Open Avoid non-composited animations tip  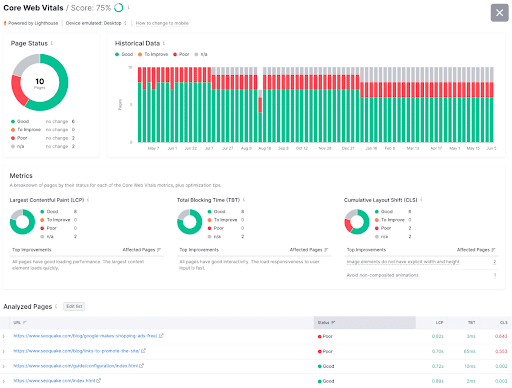[382, 275]
